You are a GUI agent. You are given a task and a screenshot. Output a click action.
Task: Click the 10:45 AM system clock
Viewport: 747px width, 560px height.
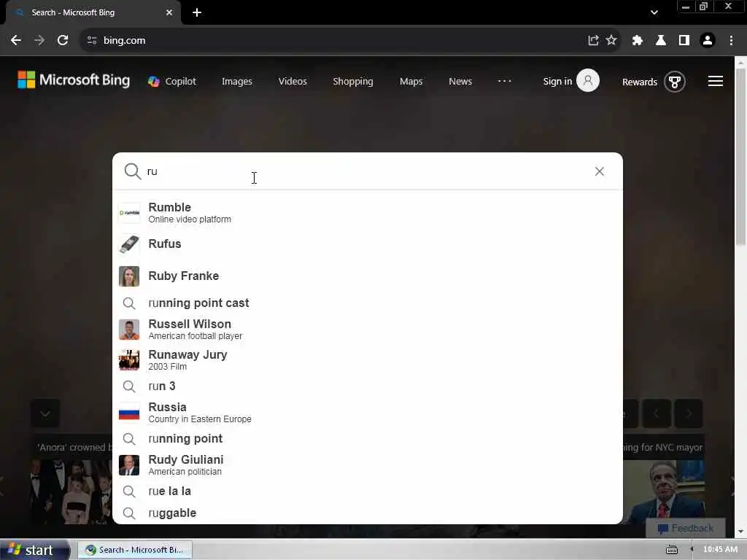click(x=720, y=550)
